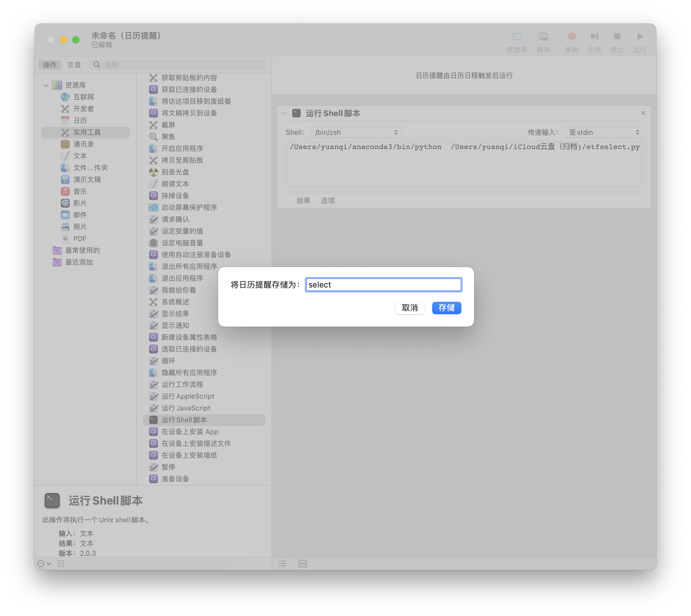Open the 媒体 media browser icon
Screen dimensions: 691x616
pyautogui.click(x=543, y=36)
